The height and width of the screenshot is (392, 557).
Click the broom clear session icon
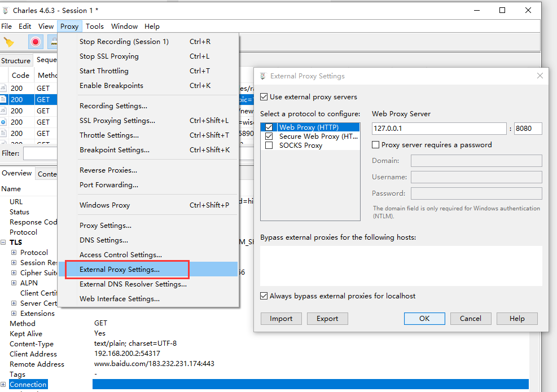(x=8, y=42)
